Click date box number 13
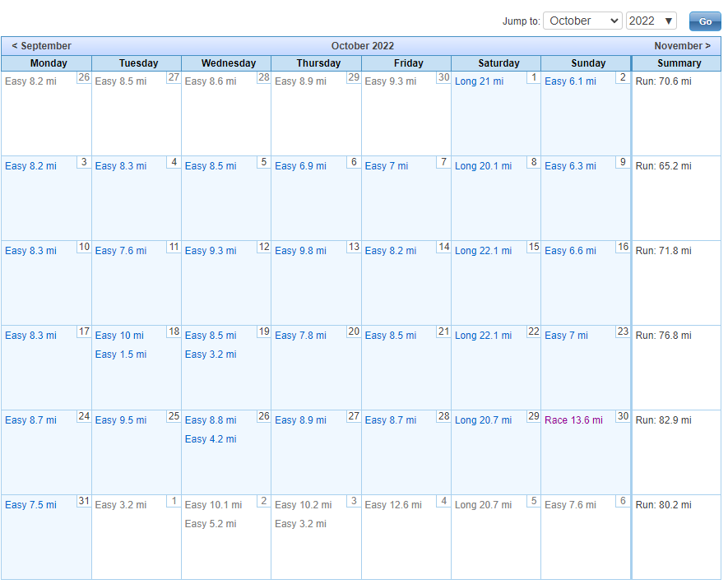 [354, 247]
